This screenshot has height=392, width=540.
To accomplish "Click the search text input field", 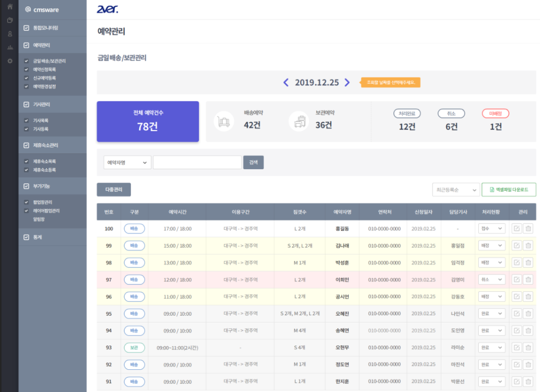I will 197,162.
